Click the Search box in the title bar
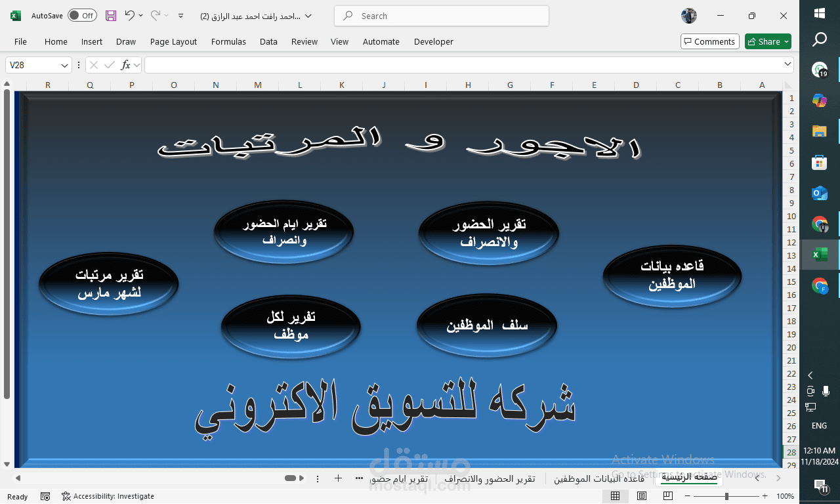Screen dimensions: 840x504 click(x=442, y=16)
